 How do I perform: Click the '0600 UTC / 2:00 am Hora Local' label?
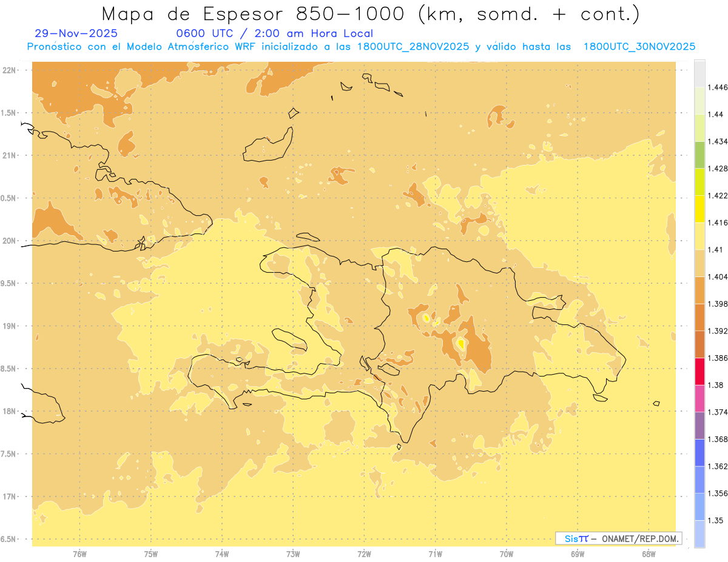click(x=274, y=34)
